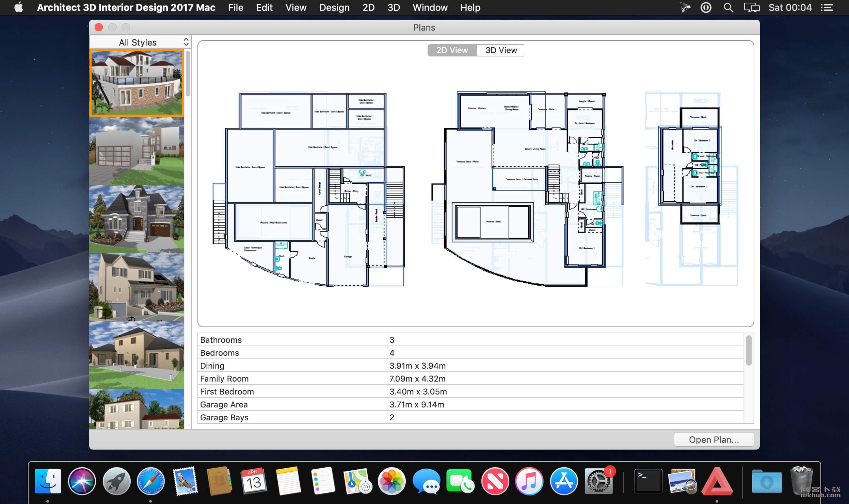Open the Mail stamp icon in dock
This screenshot has width=849, height=504.
point(185,481)
